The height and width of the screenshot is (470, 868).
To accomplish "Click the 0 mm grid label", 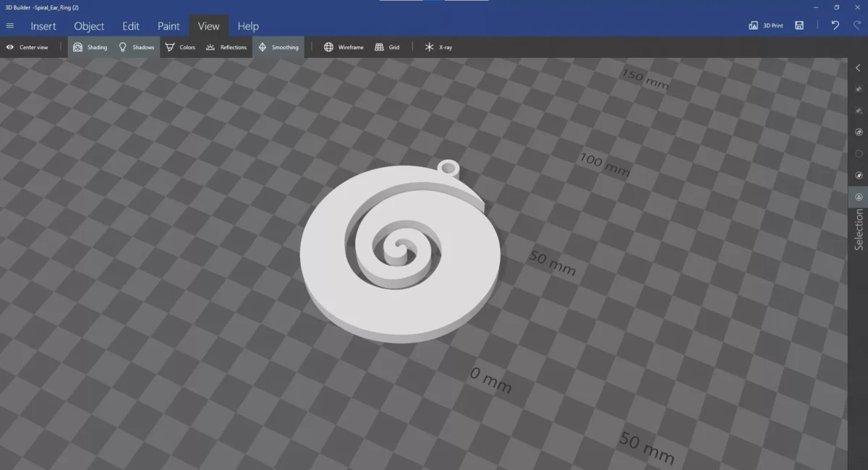I will [x=490, y=380].
